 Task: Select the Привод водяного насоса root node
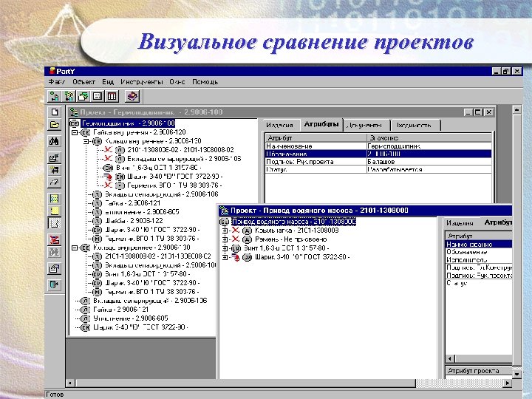click(x=294, y=222)
